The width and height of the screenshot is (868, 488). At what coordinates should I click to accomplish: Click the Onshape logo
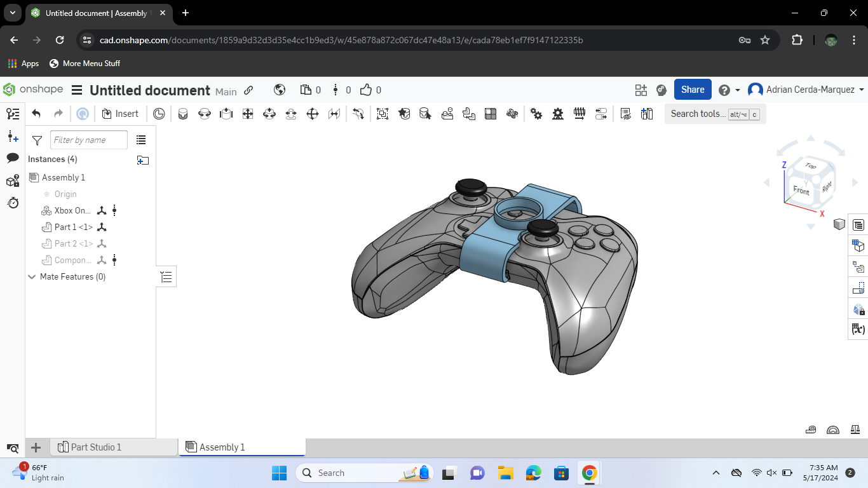(x=33, y=90)
